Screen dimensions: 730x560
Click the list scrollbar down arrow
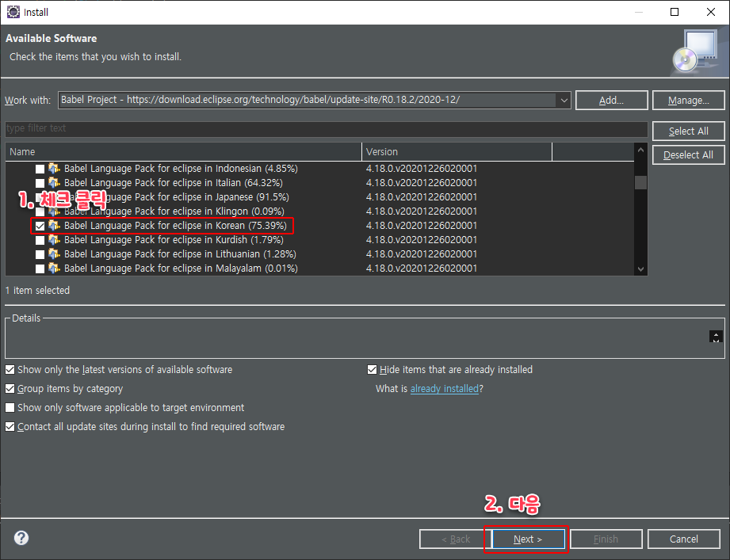tap(640, 269)
